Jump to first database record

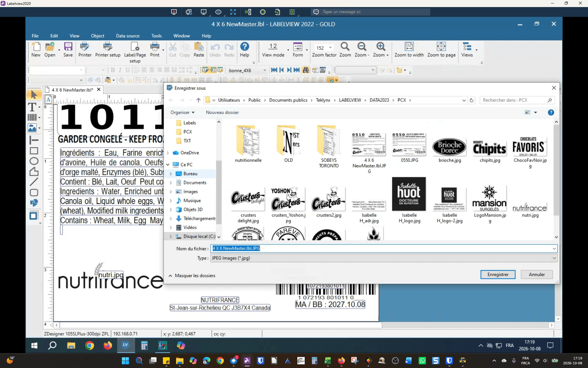[x=274, y=70]
